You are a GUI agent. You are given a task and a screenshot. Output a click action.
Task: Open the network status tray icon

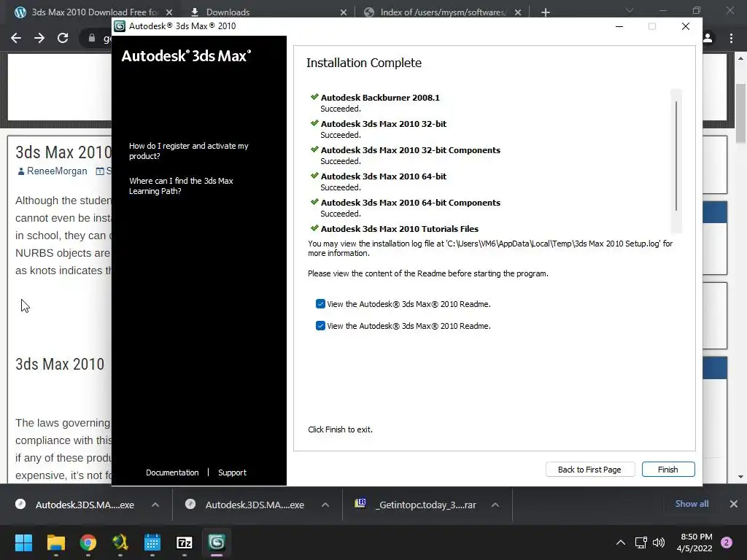(640, 542)
